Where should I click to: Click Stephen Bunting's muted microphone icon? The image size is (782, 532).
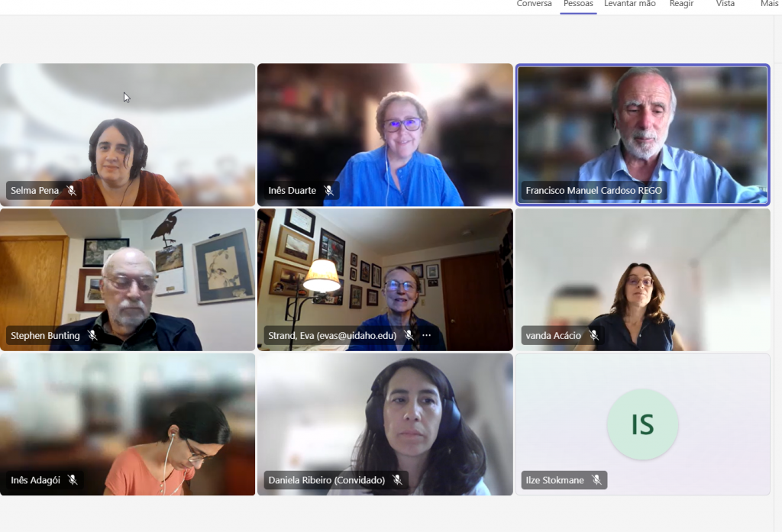tap(93, 336)
